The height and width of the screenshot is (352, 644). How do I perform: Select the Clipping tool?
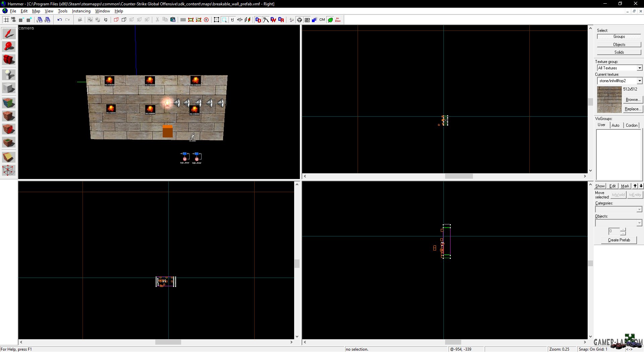click(9, 157)
